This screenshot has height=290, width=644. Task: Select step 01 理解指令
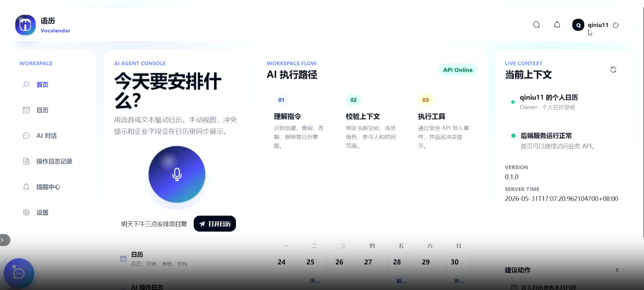299,122
